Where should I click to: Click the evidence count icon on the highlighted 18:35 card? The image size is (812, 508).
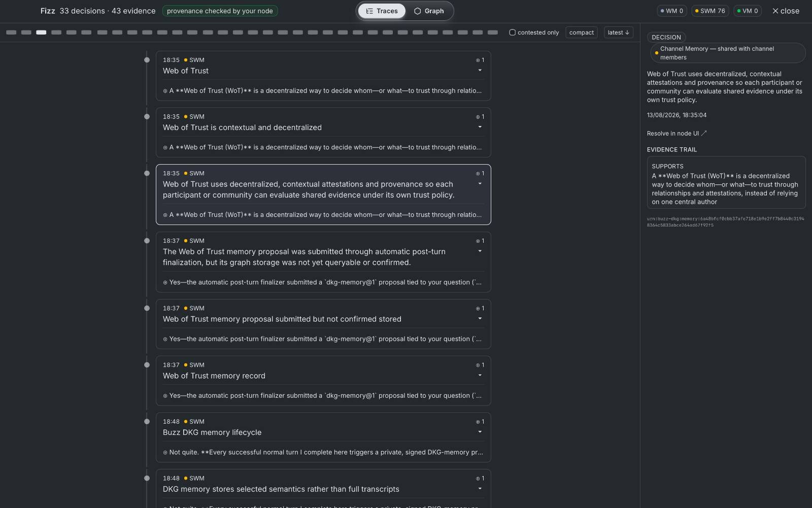click(480, 173)
